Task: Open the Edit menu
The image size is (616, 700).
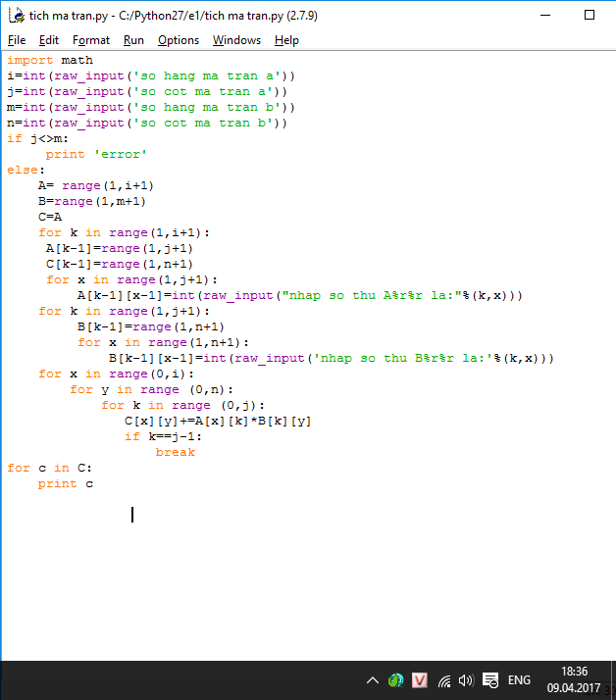Action: [49, 40]
